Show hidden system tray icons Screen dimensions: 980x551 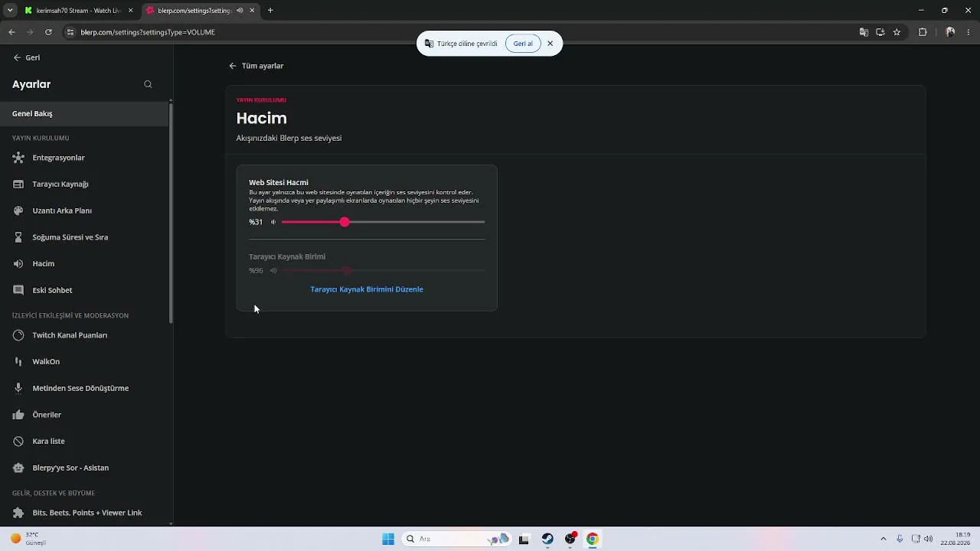pyautogui.click(x=884, y=539)
